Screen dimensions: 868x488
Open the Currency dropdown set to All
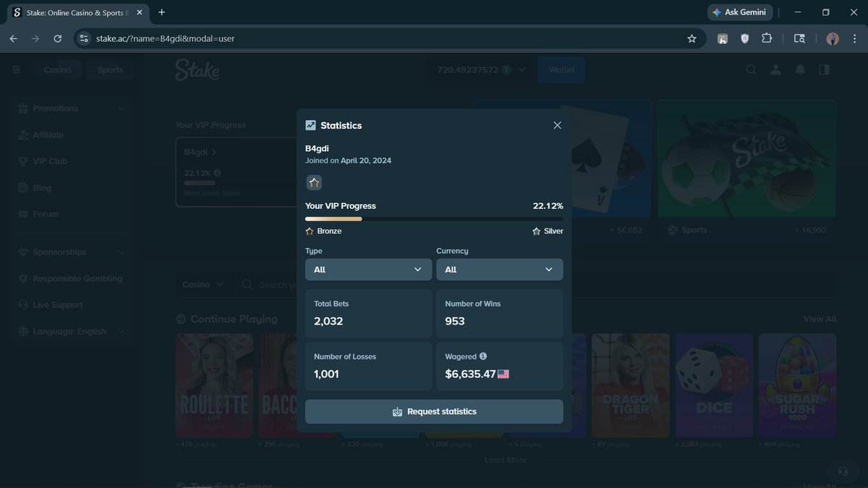pyautogui.click(x=500, y=270)
